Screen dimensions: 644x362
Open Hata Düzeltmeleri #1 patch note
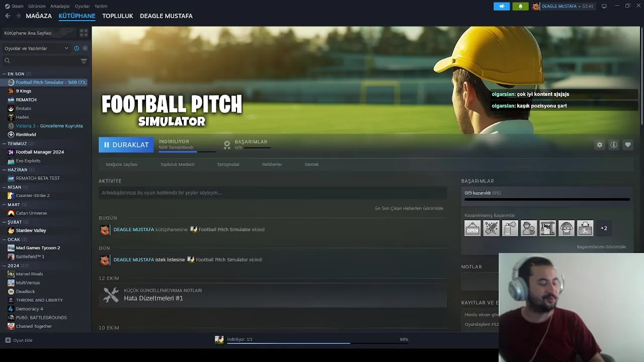tap(273, 295)
